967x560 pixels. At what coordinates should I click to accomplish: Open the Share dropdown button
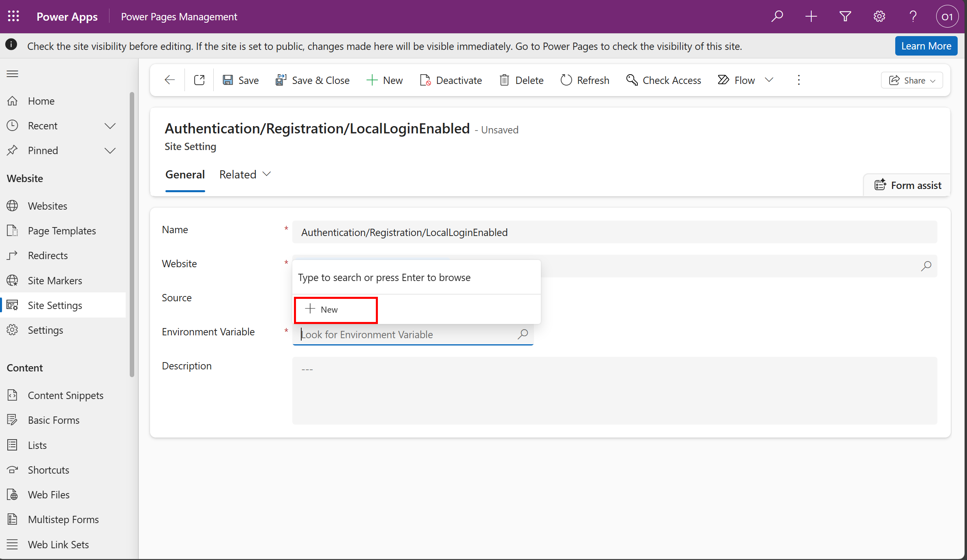pos(911,80)
